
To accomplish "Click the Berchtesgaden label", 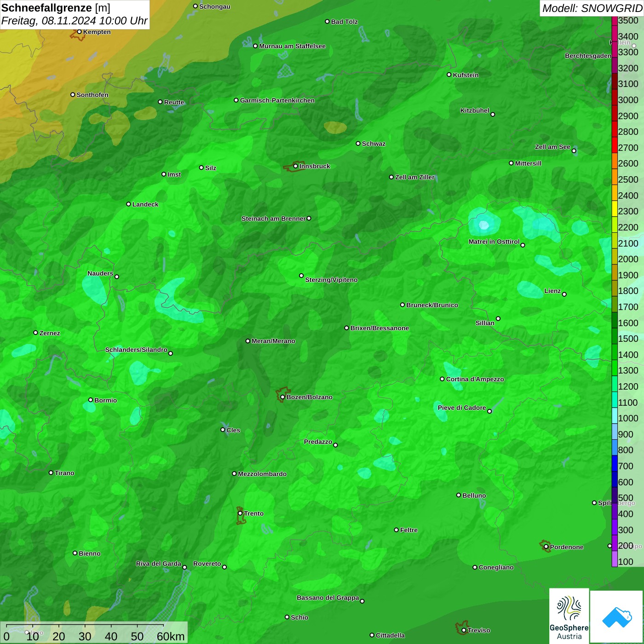I will pyautogui.click(x=588, y=56).
